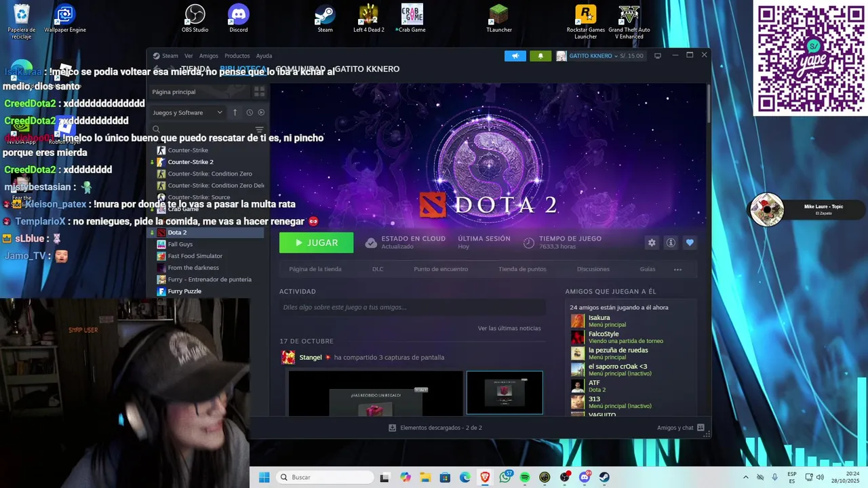Open the GATITO KKNERO profile tab
Screen dimensions: 868x488
click(x=367, y=68)
